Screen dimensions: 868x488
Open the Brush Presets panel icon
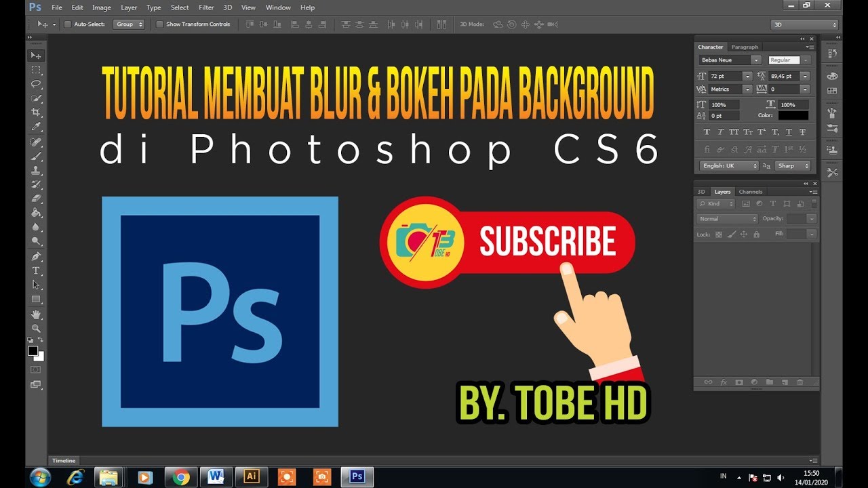point(832,114)
